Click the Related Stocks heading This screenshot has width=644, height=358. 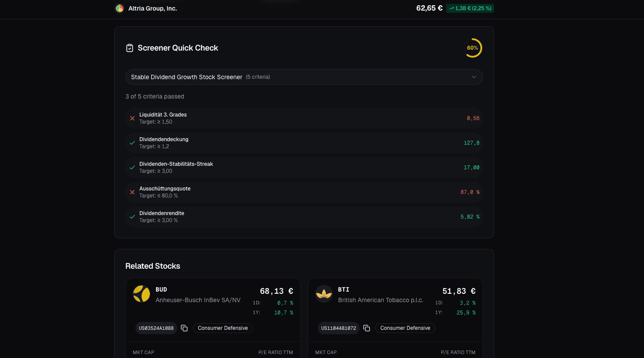tap(153, 266)
